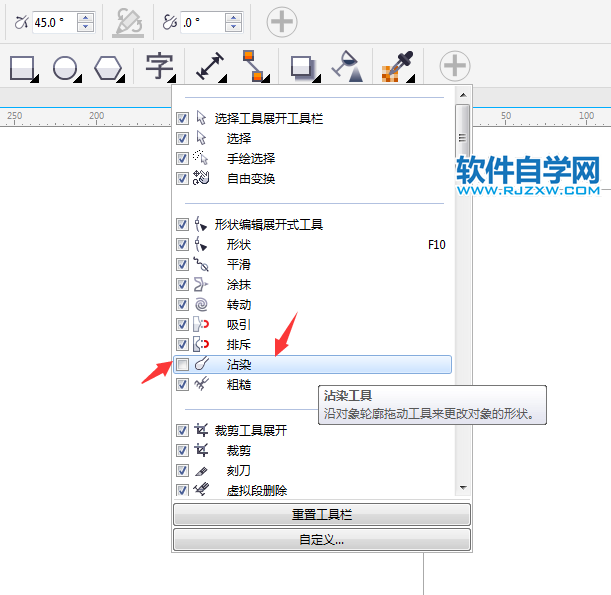The width and height of the screenshot is (611, 595).
Task: Decrease the .0° bearing spinner
Action: [233, 26]
